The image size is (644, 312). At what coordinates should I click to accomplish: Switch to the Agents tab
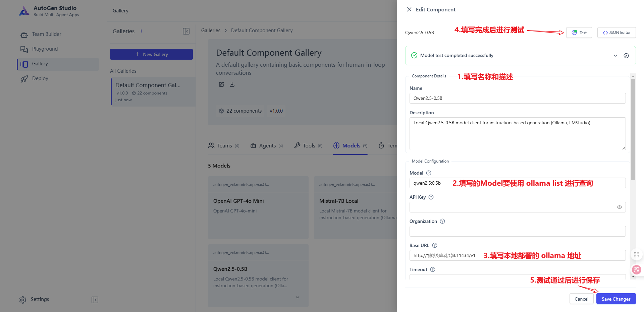267,146
